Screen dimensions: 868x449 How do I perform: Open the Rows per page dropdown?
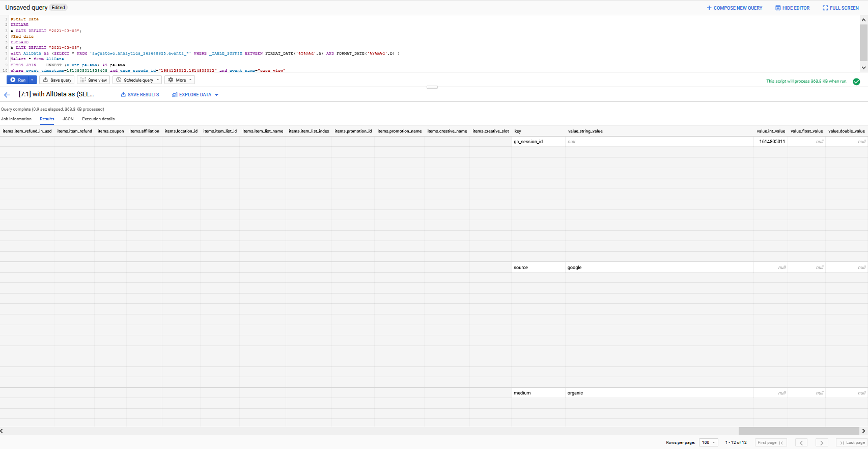708,442
